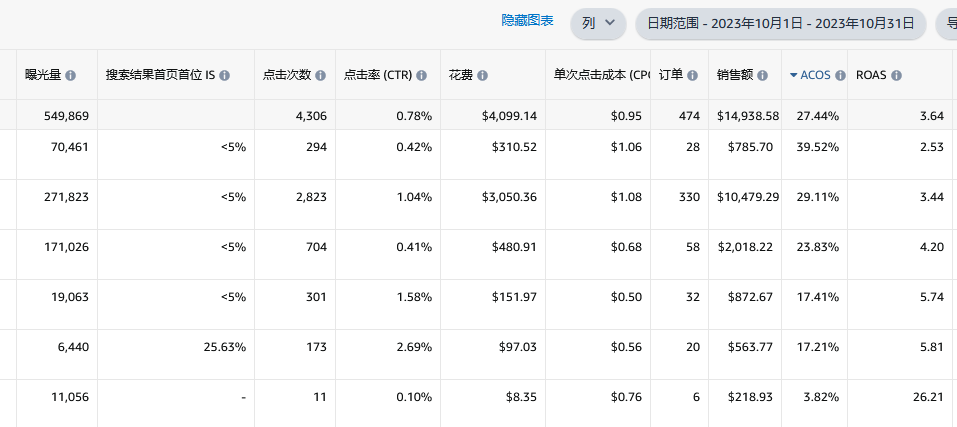Click info icon beside 花费 header

(482, 76)
